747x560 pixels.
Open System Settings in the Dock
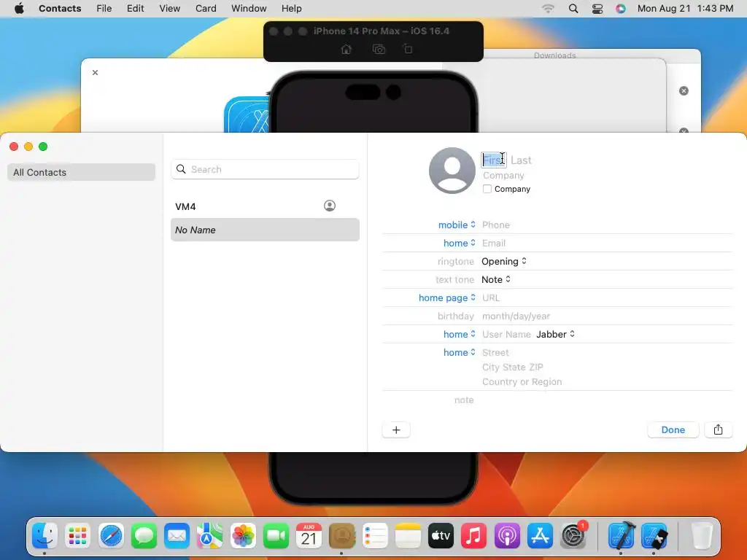pos(573,536)
